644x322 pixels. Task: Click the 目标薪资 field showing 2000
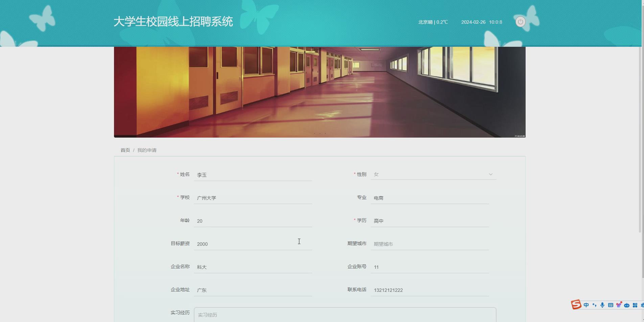(x=253, y=244)
